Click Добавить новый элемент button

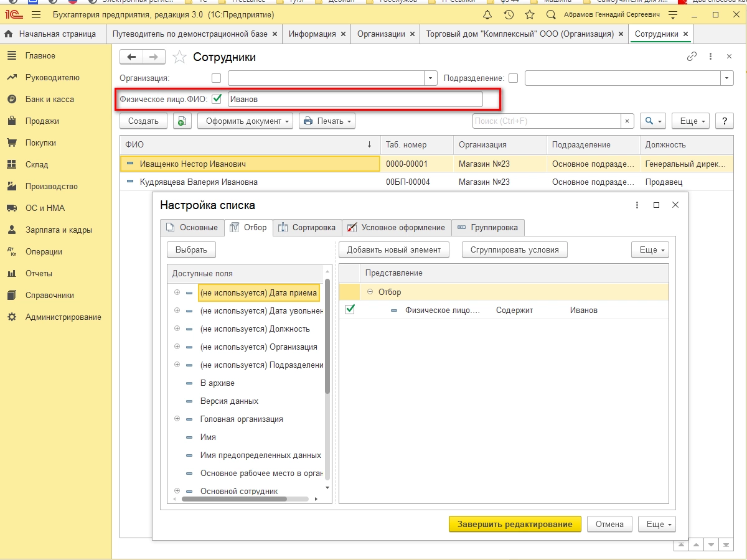[394, 250]
